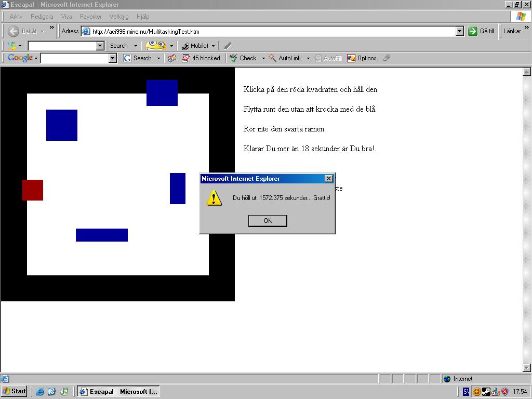Screen dimensions: 532x399
Task: Click the page scrollbar down arrow
Action: [527, 367]
